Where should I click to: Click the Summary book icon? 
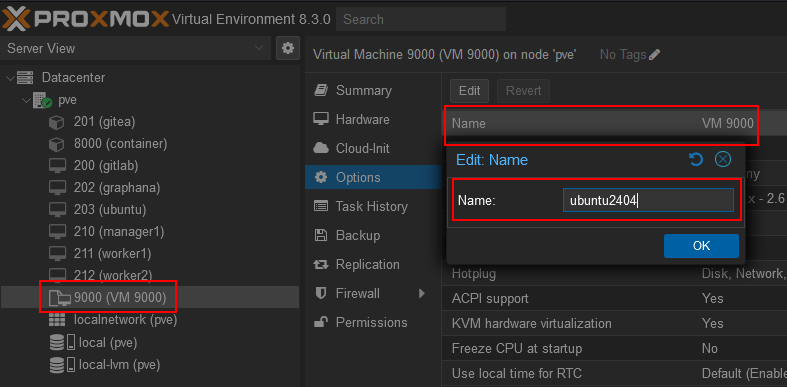[320, 90]
